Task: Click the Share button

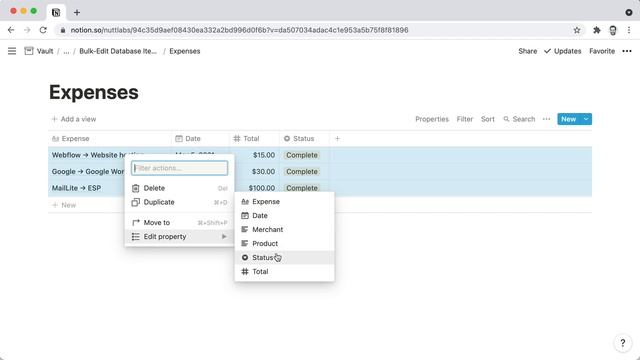Action: tap(527, 51)
